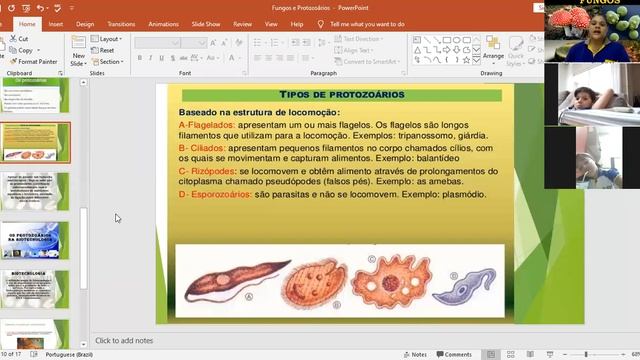Activate the Format Painter brush
Screen dimensions: 640x360
tap(33, 62)
